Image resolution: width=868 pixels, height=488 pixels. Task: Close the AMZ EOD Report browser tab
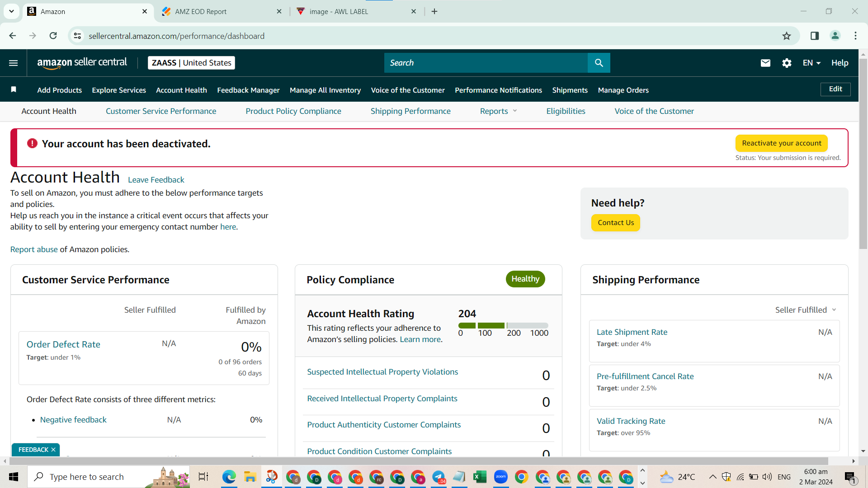point(279,11)
